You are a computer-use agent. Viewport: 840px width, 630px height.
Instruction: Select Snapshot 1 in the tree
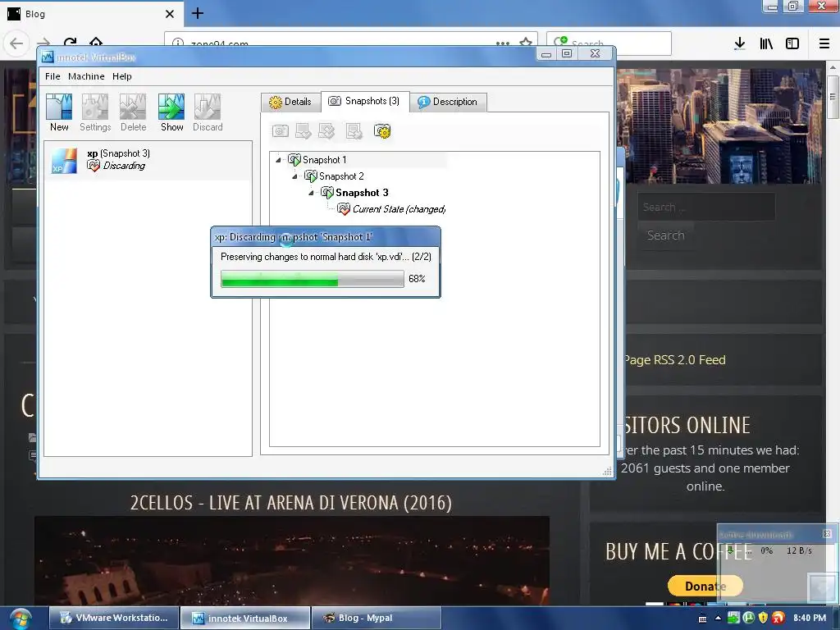[317, 160]
